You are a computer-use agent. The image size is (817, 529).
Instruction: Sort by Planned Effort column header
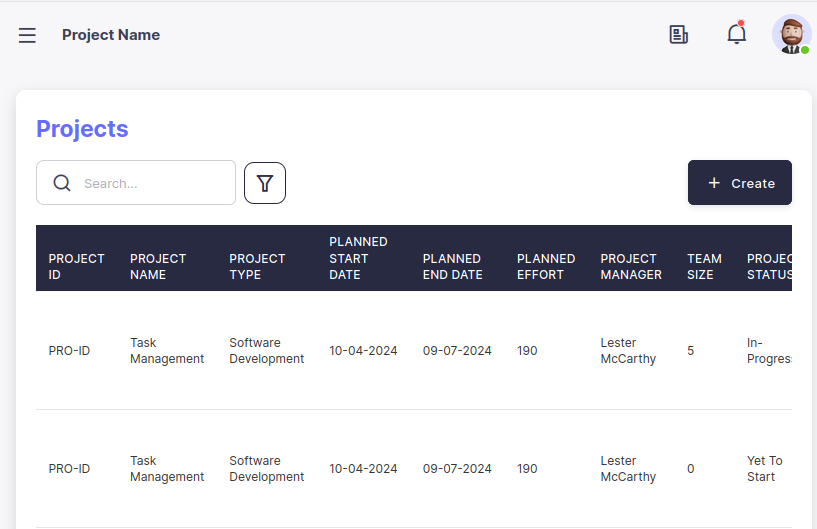pos(546,266)
